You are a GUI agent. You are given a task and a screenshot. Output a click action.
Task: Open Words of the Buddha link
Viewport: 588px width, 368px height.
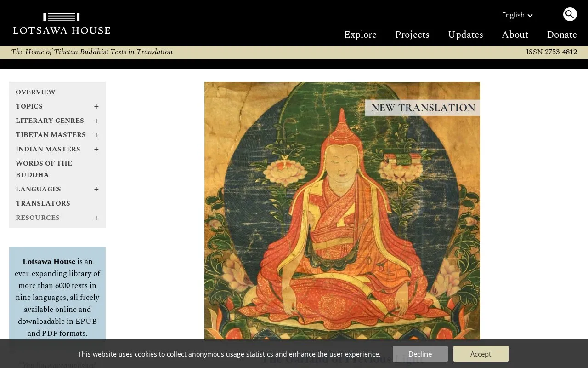(44, 169)
